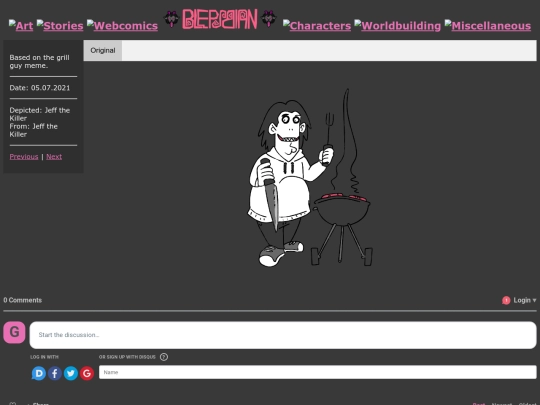Click the pink G guest avatar
Viewport: 540px width, 405px height.
14,332
